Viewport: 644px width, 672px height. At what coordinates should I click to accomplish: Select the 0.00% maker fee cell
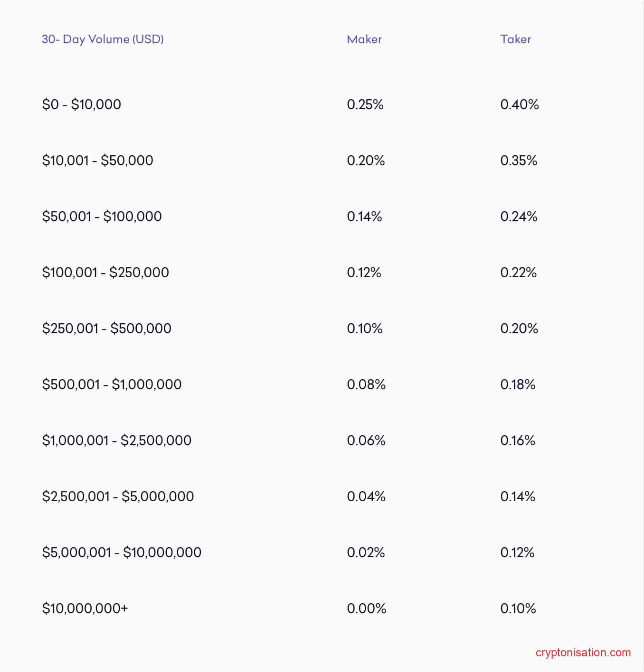[366, 608]
